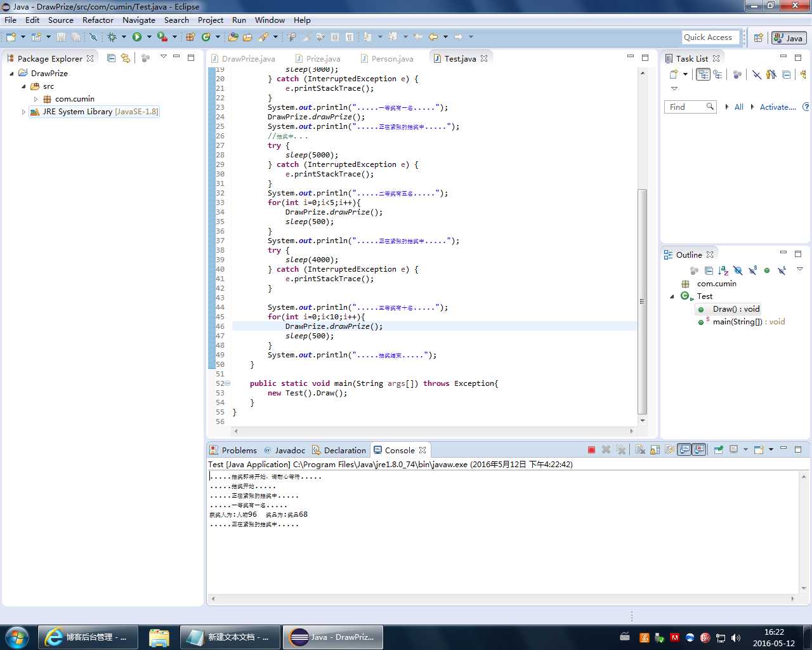
Task: Collapse all in Package Explorer toolbar
Action: click(112, 58)
